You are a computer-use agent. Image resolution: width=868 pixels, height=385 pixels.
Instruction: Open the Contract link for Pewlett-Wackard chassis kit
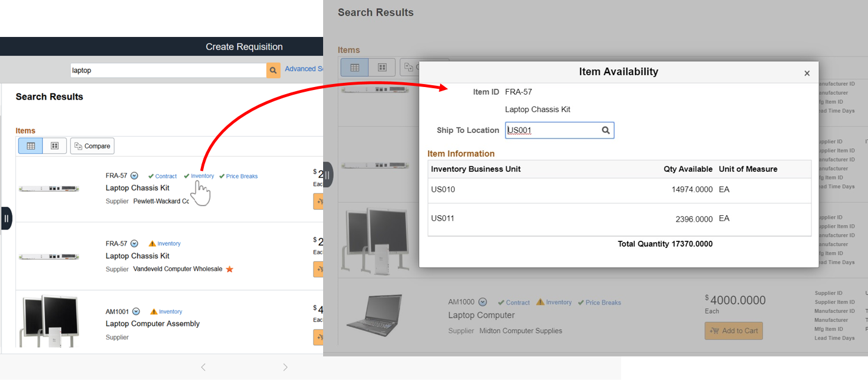[x=166, y=176]
